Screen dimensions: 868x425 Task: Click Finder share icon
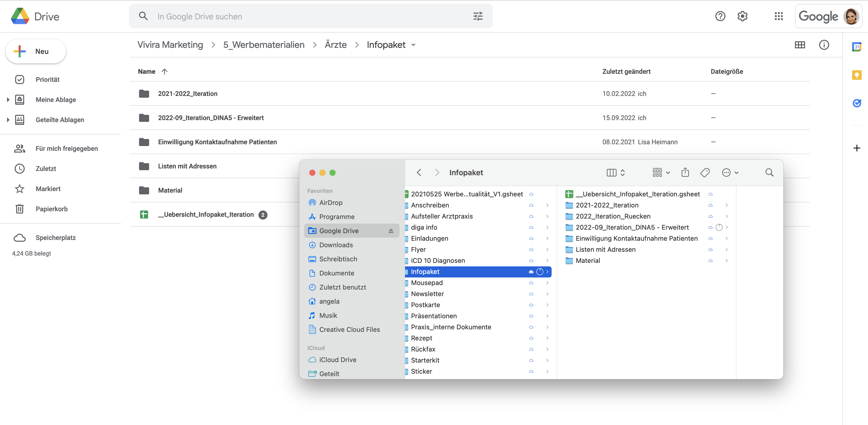coord(685,172)
